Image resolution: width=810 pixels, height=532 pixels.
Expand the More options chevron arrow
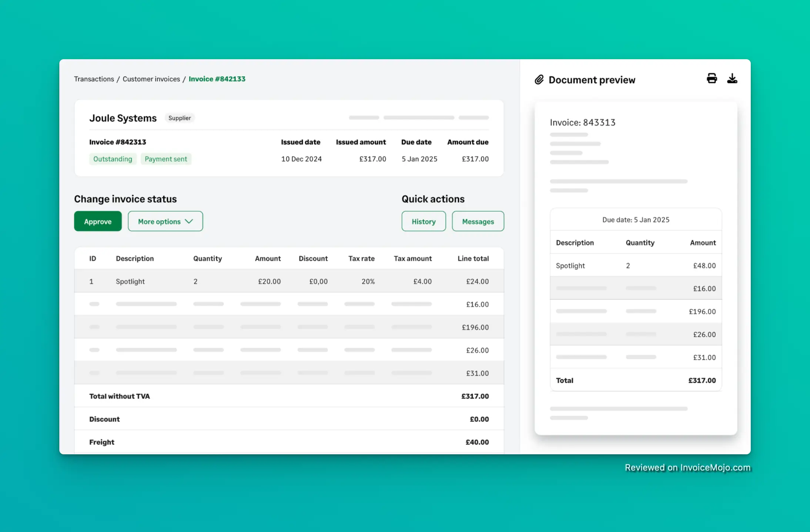pos(190,221)
